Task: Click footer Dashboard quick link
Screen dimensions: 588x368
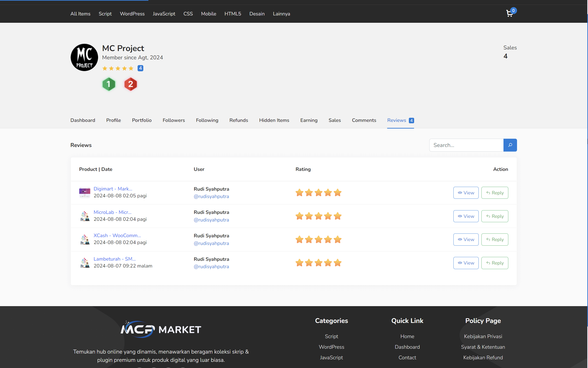Action: point(407,347)
